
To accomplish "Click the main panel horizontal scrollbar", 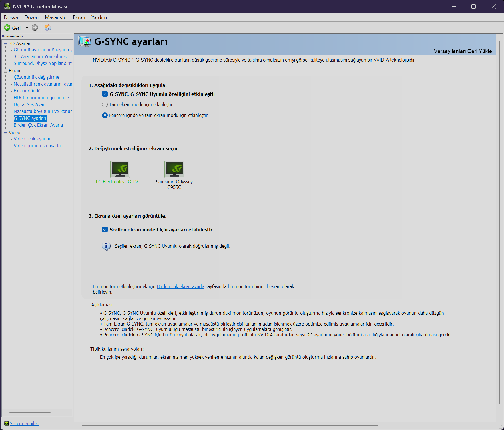I will pyautogui.click(x=230, y=425).
